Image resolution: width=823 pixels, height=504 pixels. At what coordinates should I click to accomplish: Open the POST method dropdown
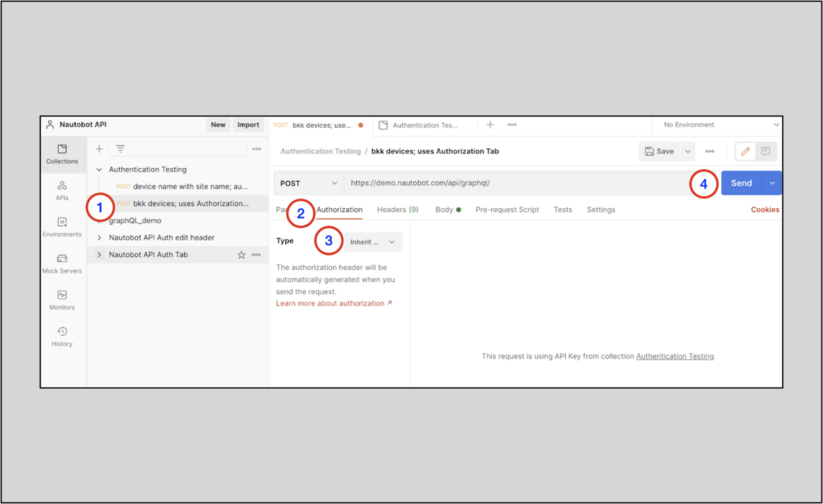pos(309,183)
